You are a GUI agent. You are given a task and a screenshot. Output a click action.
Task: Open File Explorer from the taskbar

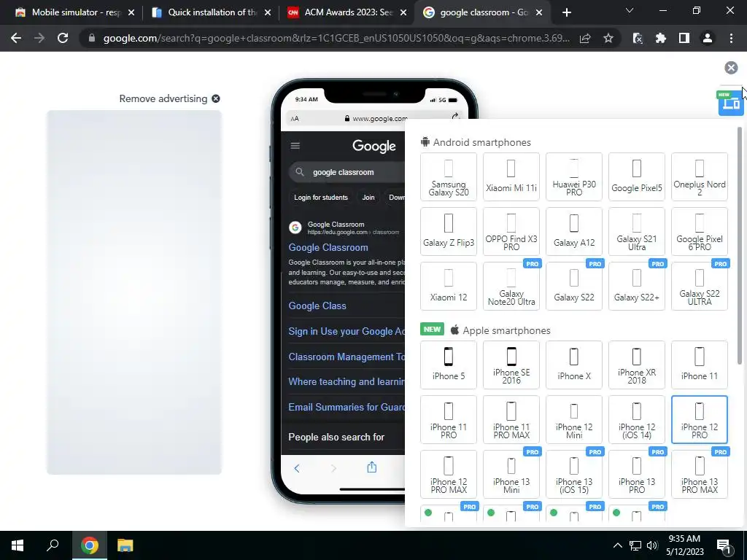click(125, 545)
